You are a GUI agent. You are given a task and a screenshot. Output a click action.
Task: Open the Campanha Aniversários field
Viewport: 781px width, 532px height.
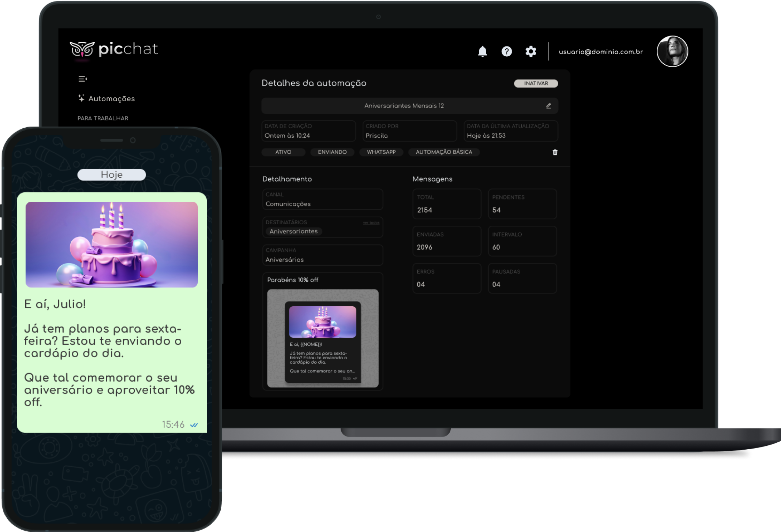pyautogui.click(x=322, y=255)
